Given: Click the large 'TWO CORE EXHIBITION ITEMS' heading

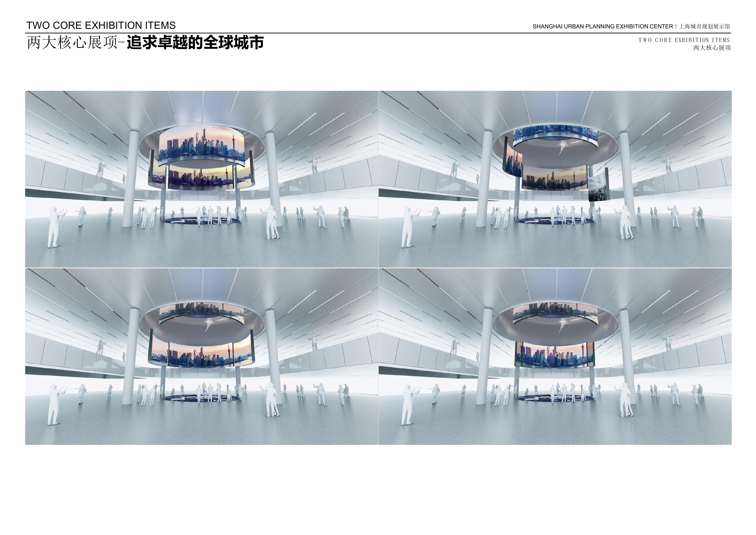Looking at the screenshot, I should pos(101,25).
